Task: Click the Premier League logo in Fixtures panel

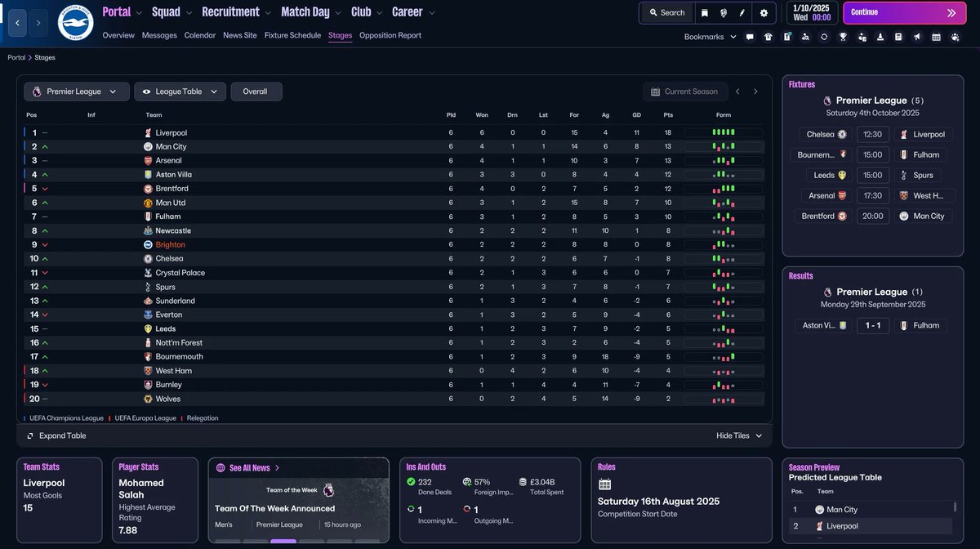Action: click(x=828, y=100)
